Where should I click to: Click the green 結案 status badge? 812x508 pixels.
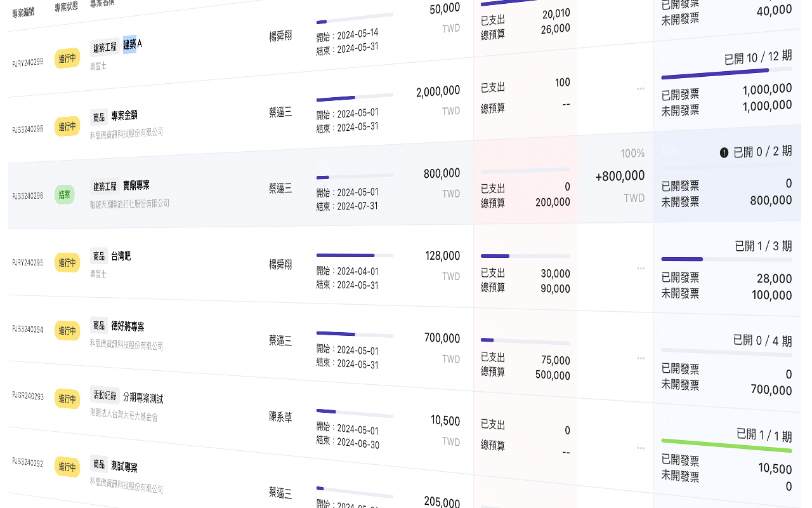coord(65,194)
